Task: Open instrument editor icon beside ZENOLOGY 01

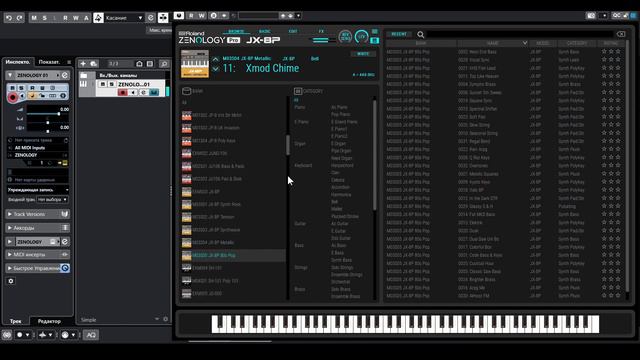Action: tap(64, 76)
